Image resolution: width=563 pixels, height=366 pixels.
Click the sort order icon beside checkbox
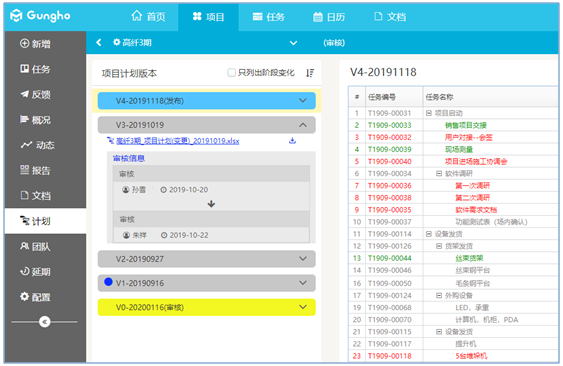coord(310,73)
